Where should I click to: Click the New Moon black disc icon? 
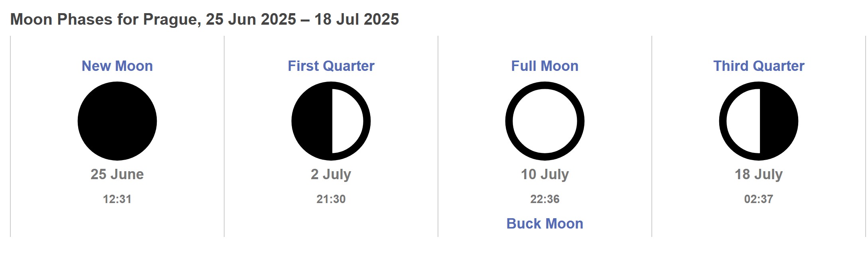point(117,121)
